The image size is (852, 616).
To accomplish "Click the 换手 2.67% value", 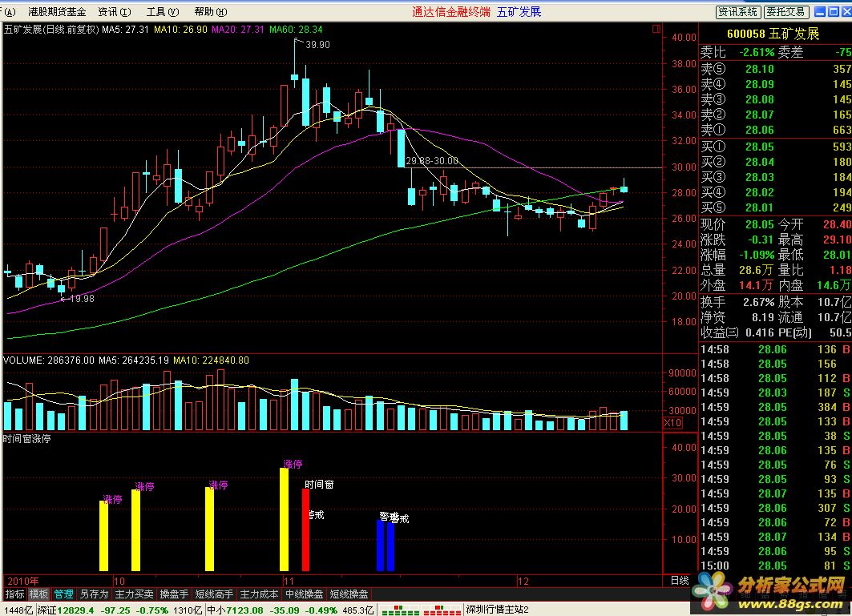I will (x=758, y=302).
